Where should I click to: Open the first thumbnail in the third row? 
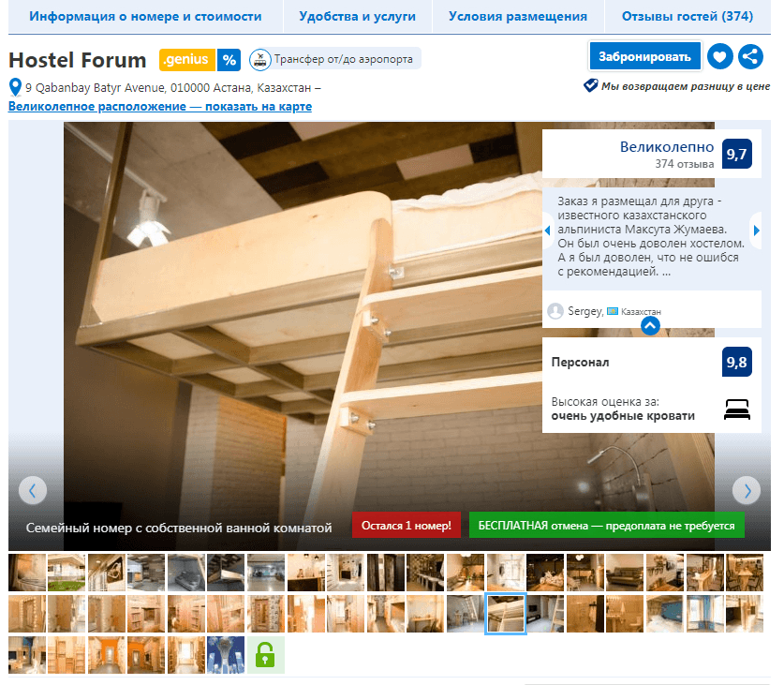pyautogui.click(x=27, y=655)
